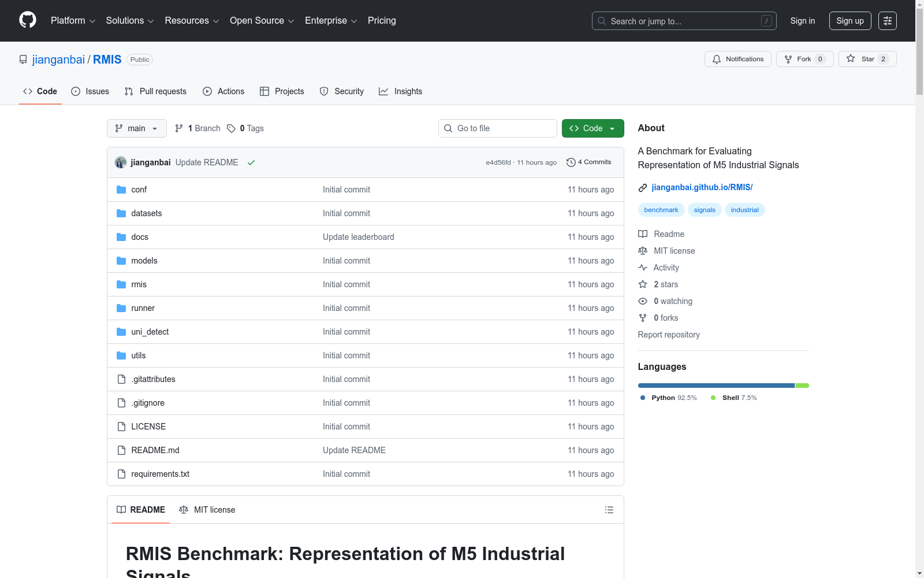Click the datasets folder icon
924x578 pixels.
click(121, 213)
